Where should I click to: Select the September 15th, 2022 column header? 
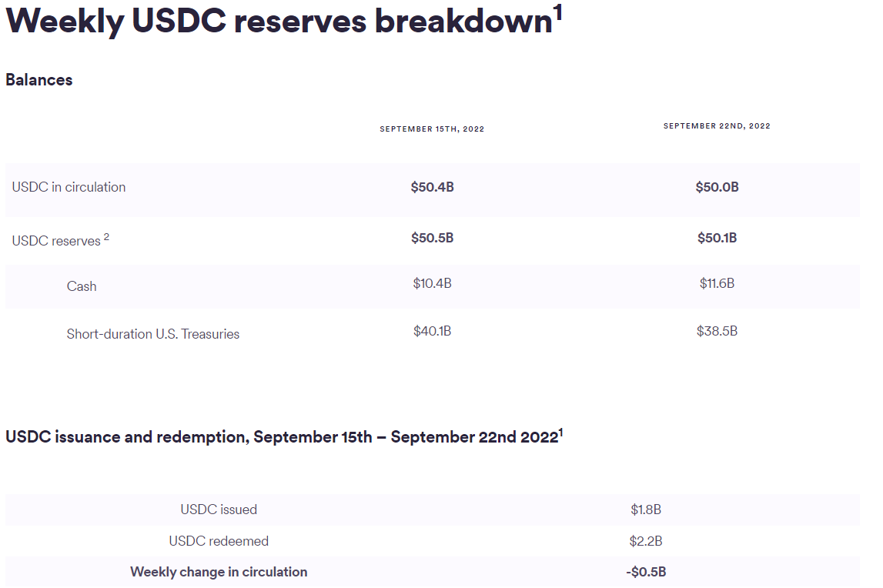coord(432,129)
